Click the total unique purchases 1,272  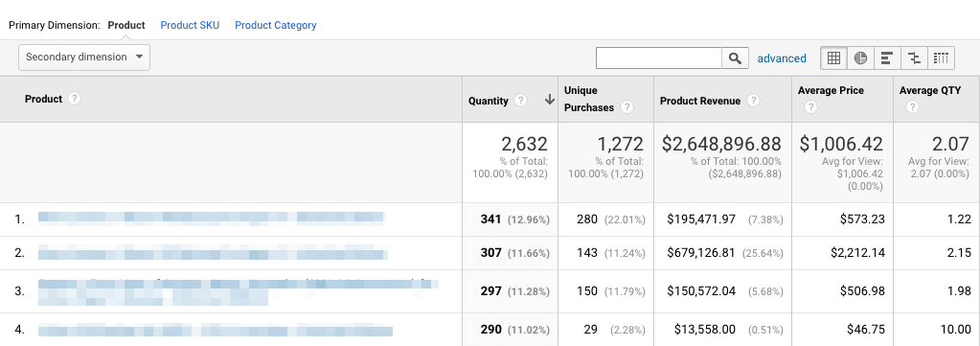tap(620, 144)
